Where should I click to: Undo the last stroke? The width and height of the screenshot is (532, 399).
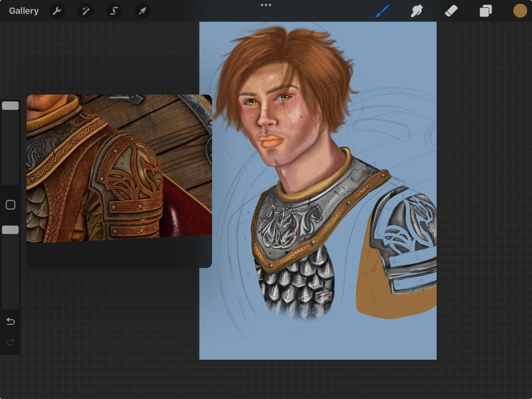(x=10, y=321)
